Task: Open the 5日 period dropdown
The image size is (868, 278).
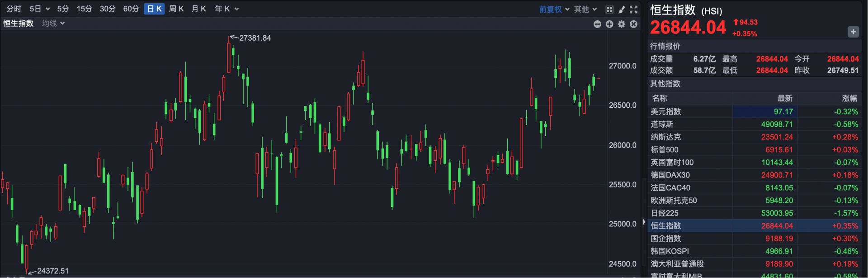Action: (39, 9)
